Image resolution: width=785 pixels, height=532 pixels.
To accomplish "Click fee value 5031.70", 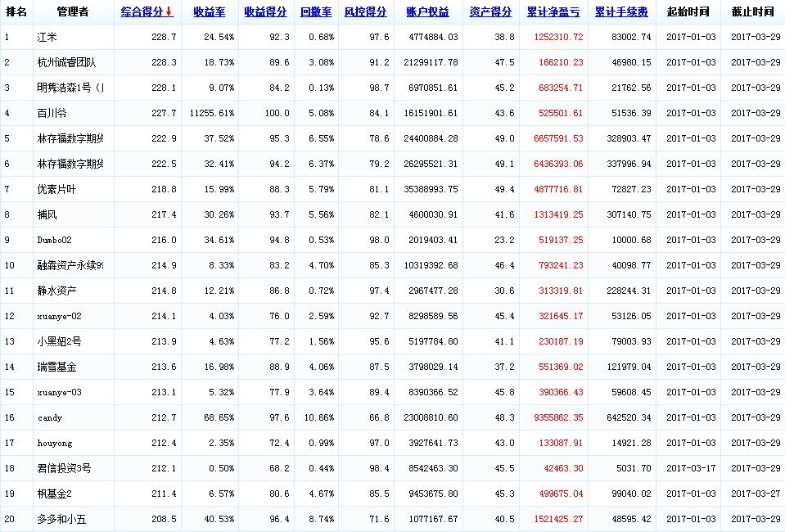I will tap(634, 468).
